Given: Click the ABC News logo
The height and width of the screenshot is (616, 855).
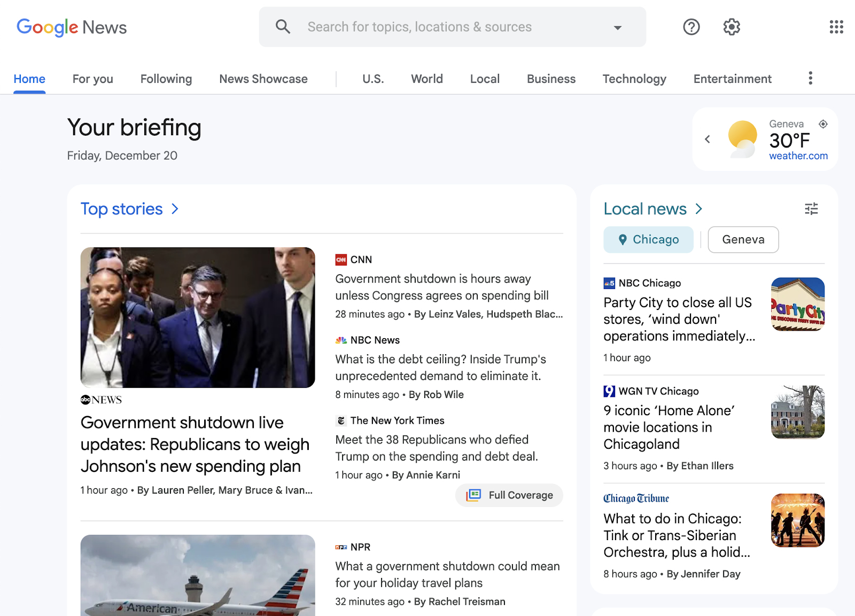Looking at the screenshot, I should coord(101,400).
